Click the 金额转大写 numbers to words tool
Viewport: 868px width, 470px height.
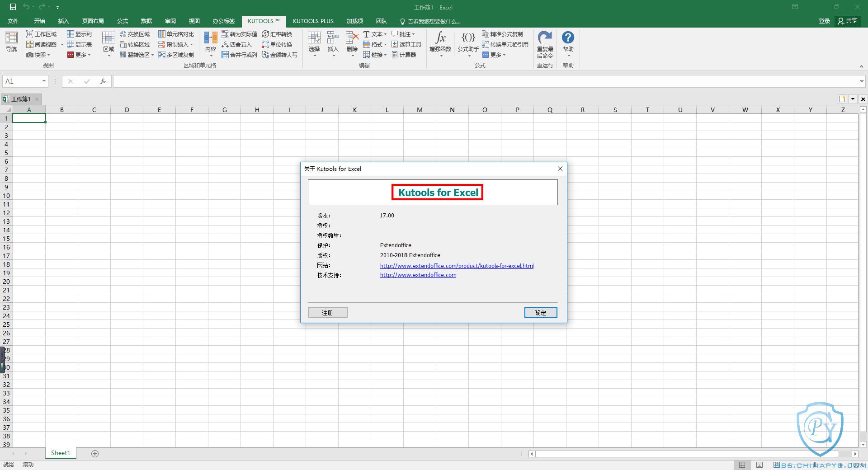[x=279, y=55]
